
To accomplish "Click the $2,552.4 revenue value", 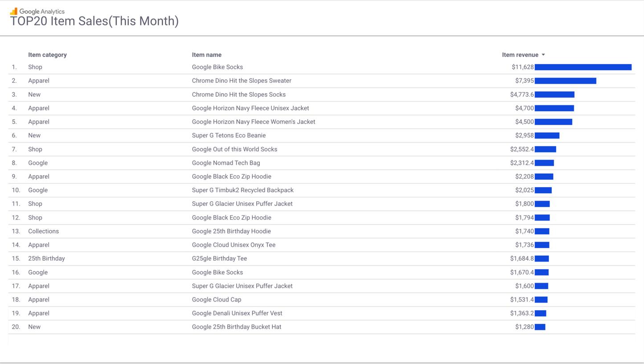I will point(522,149).
